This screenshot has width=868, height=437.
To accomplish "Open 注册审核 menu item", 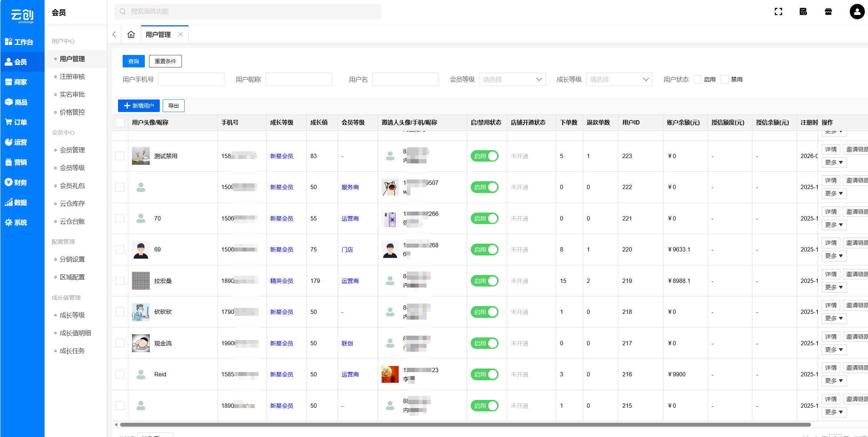I will [72, 77].
